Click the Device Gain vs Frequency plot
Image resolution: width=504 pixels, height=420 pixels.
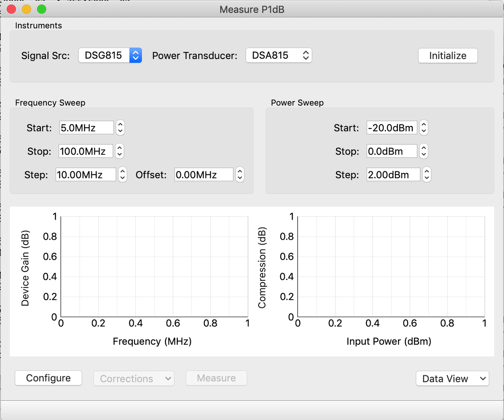click(x=154, y=266)
